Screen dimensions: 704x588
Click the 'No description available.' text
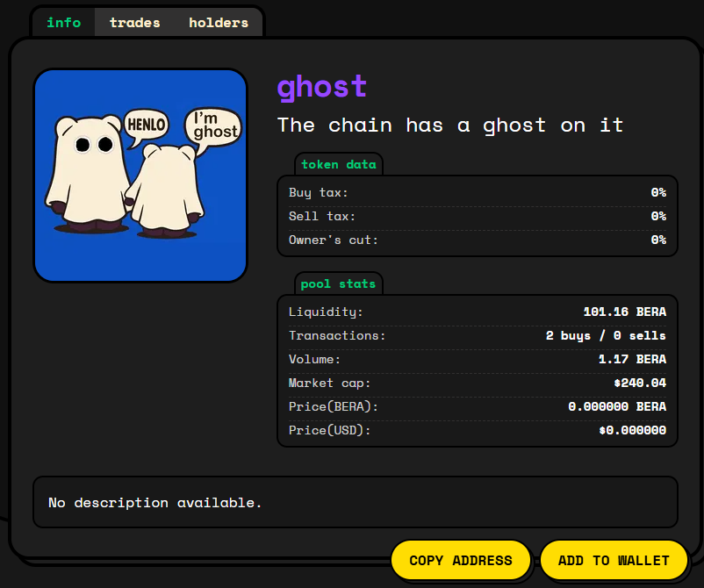(x=154, y=502)
